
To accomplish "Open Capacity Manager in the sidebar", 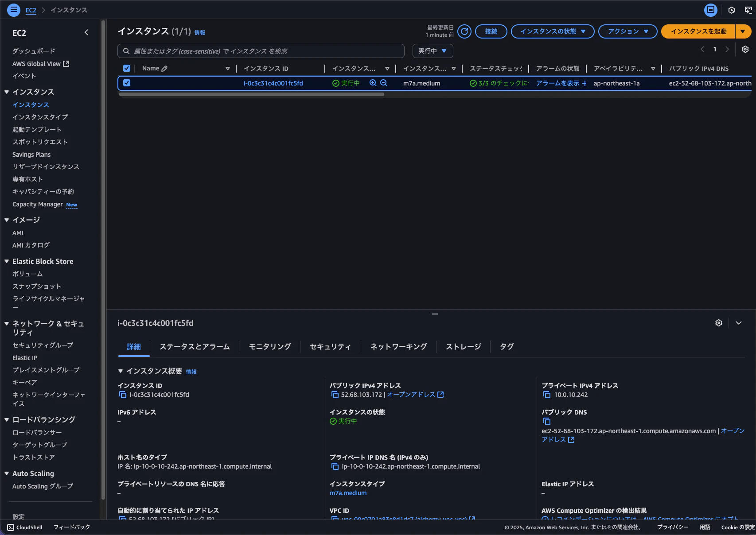I will 38,204.
